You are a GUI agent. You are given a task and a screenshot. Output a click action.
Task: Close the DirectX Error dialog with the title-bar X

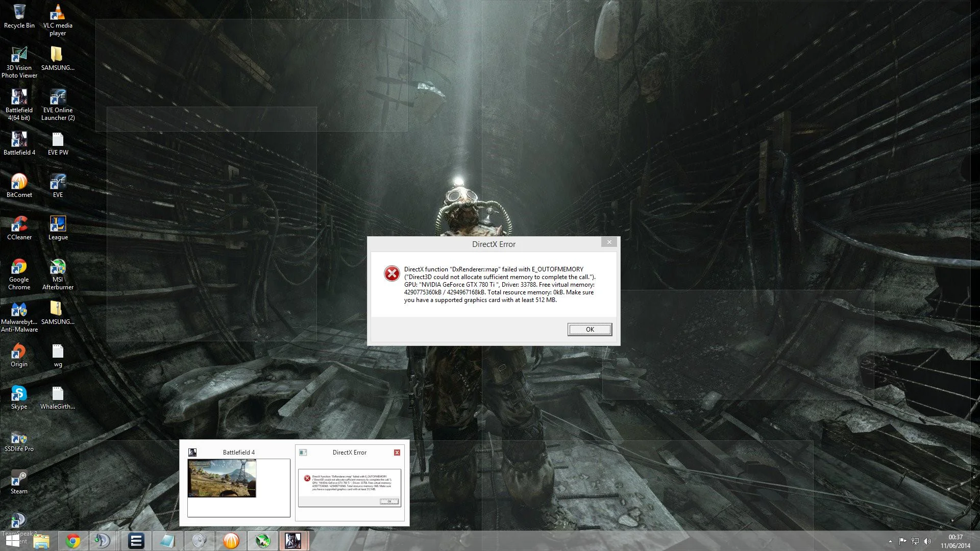pyautogui.click(x=609, y=242)
